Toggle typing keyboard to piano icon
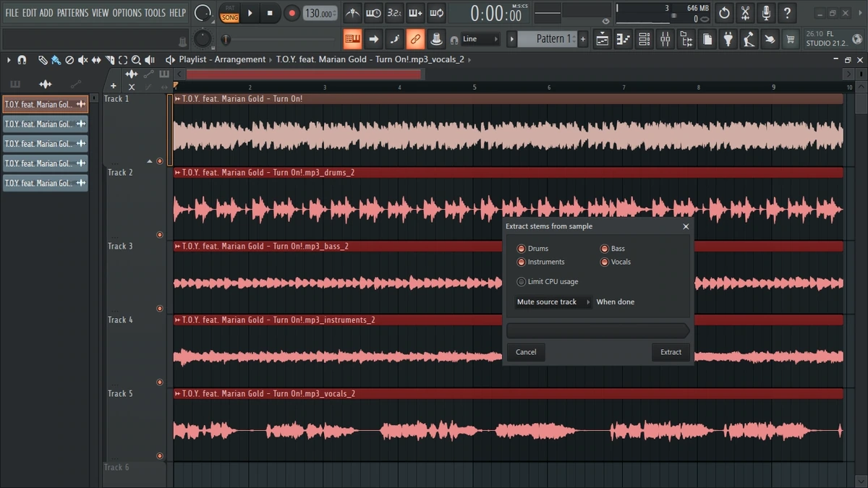The image size is (868, 488). click(x=352, y=39)
